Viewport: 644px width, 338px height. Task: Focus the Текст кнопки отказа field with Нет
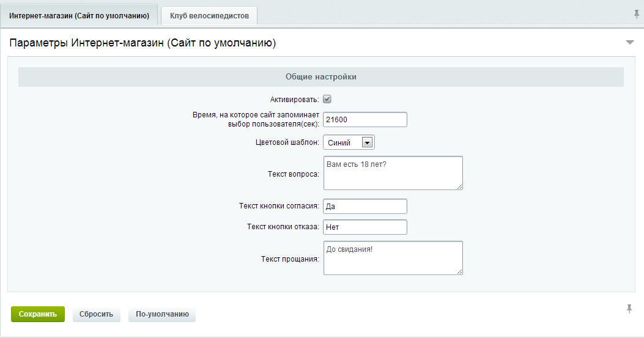tap(365, 227)
